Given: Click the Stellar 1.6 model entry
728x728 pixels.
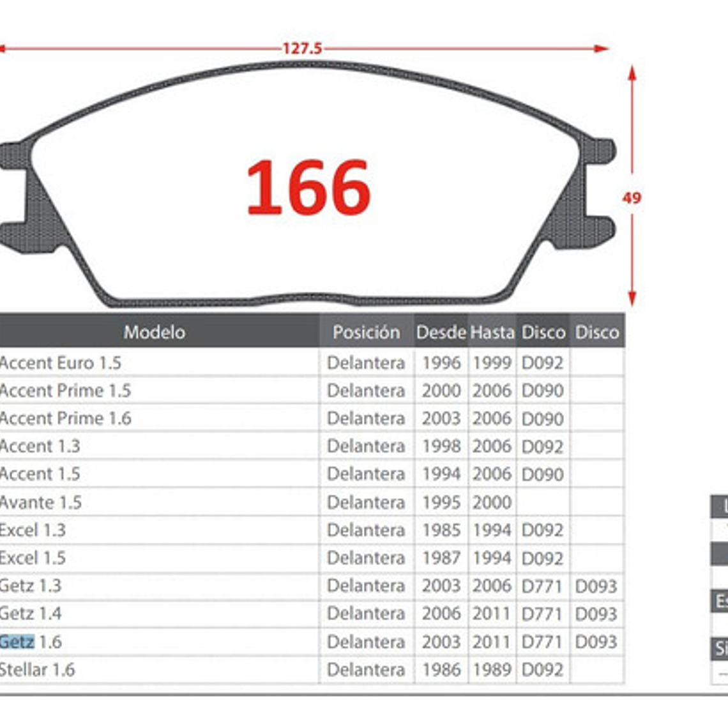Looking at the screenshot, I should [38, 669].
